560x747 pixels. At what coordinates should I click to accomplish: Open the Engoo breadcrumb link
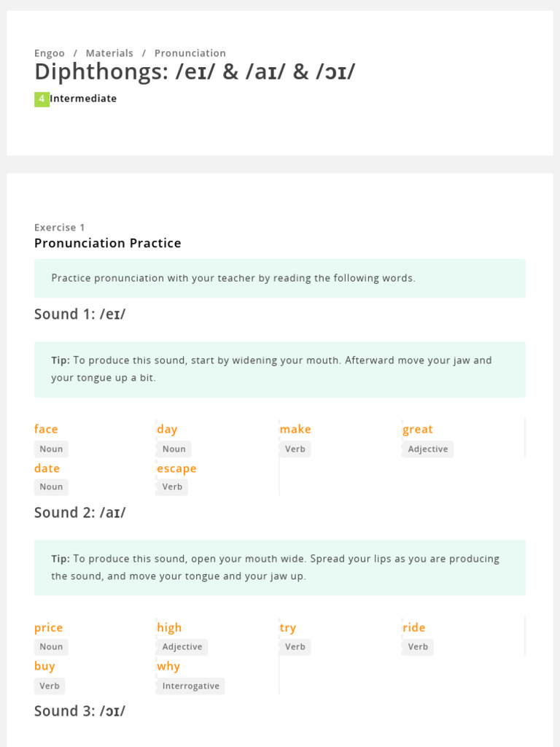tap(50, 53)
